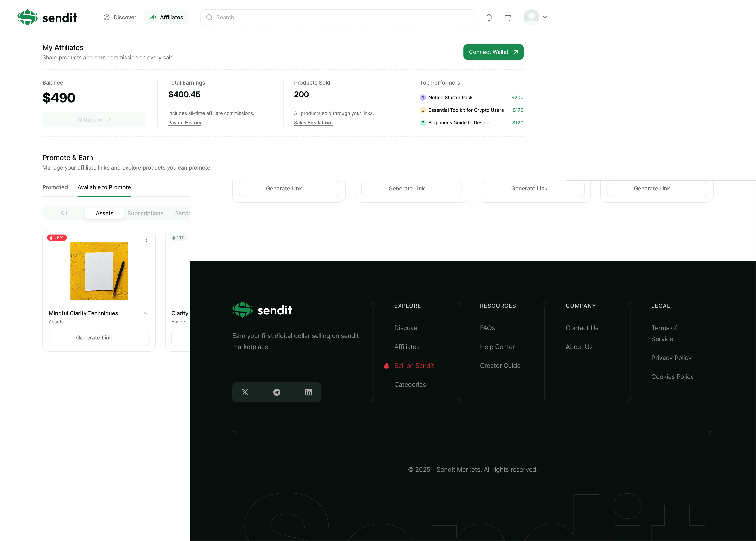Open the LinkedIn social link
756x541 pixels.
pos(309,392)
